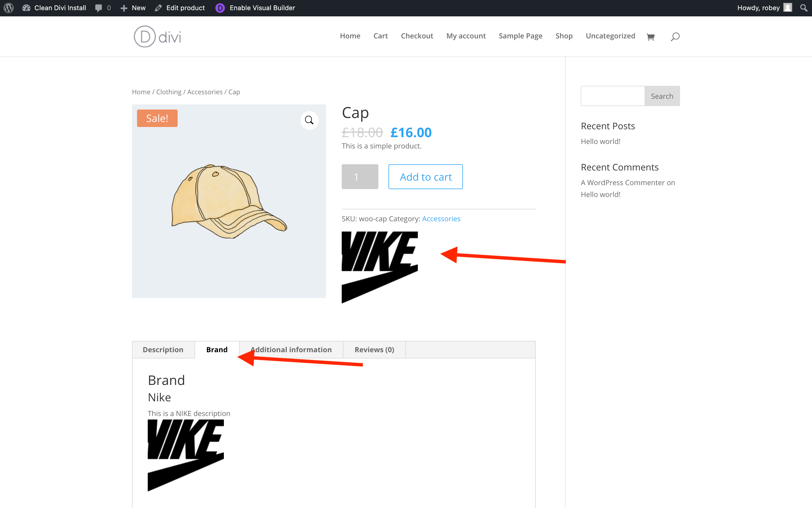
Task: Open the Cart page link
Action: coord(381,36)
